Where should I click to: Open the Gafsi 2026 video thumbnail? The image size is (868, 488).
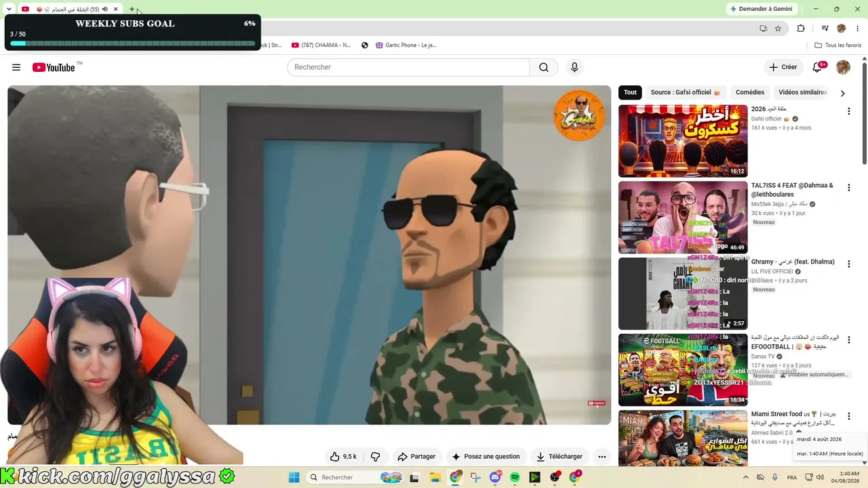click(683, 141)
